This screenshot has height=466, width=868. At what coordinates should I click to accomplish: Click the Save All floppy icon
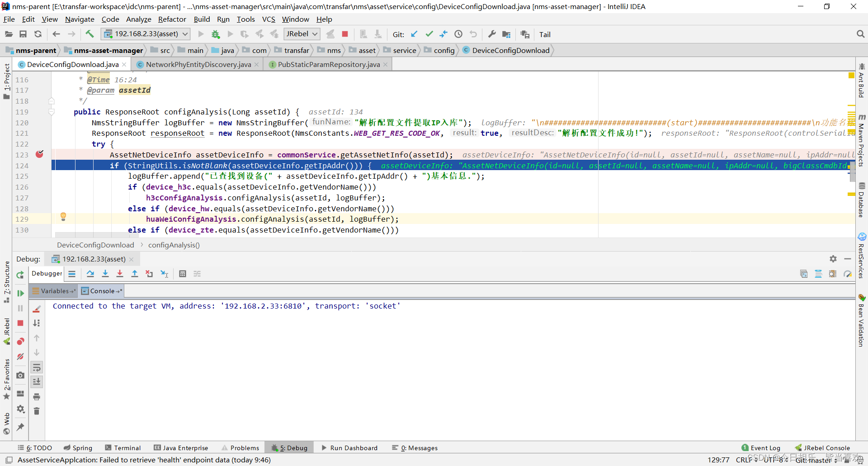(x=23, y=34)
